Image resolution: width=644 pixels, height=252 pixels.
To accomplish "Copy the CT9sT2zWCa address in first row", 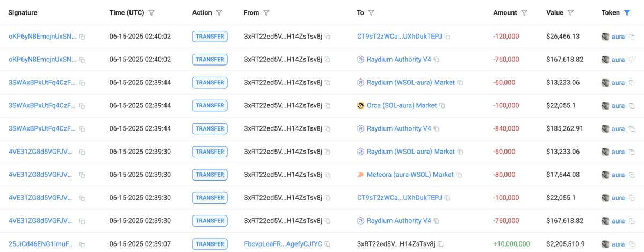I will tap(447, 37).
